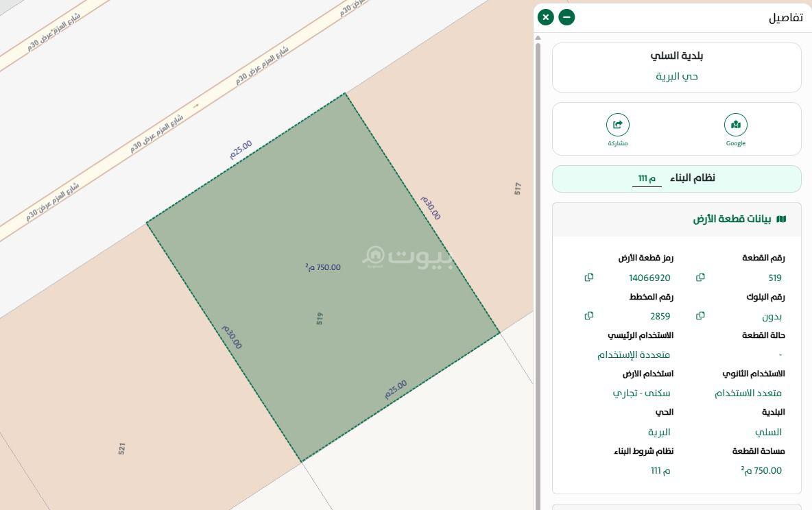Viewport: 812px width, 510px height.
Task: Click the حي البرية neighborhood link
Action: (x=676, y=76)
